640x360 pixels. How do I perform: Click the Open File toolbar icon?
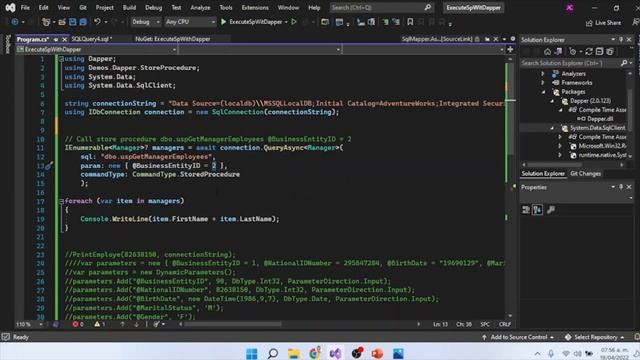62,22
